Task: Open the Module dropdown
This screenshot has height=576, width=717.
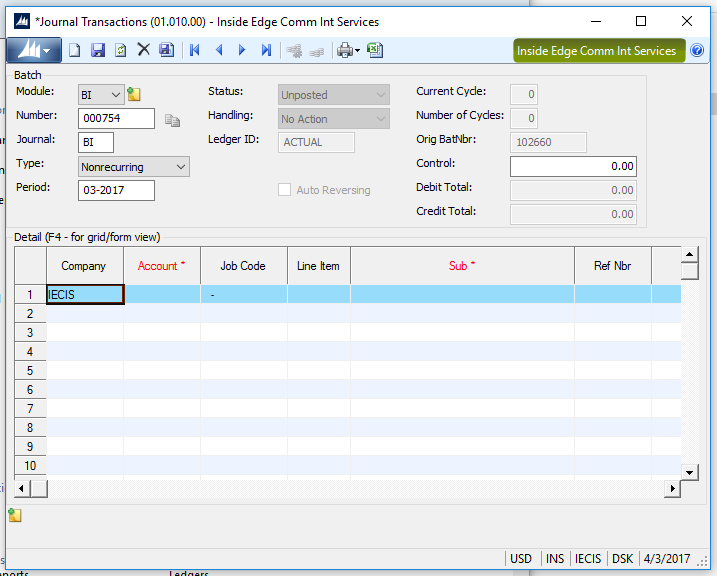Action: coord(115,95)
